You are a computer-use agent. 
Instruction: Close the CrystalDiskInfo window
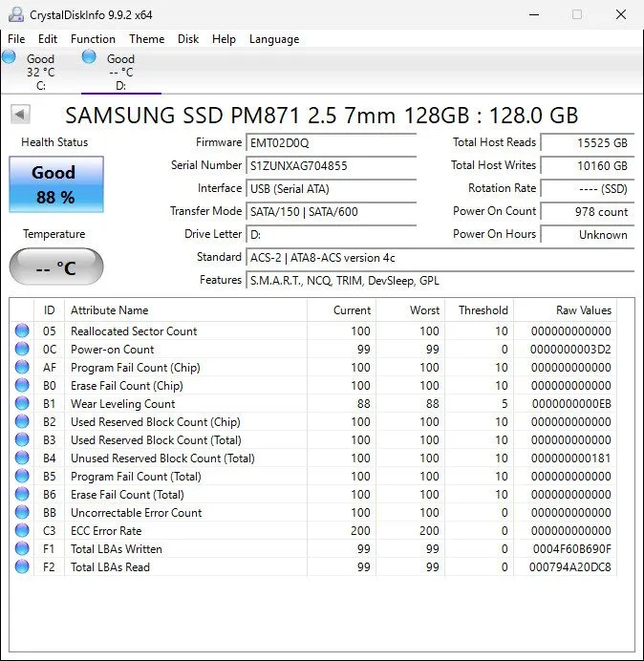(x=621, y=14)
